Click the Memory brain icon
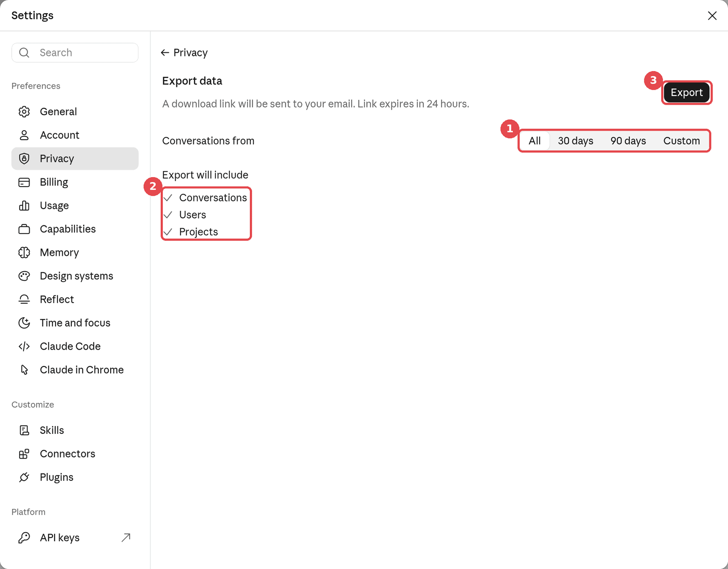This screenshot has height=569, width=728. tap(24, 253)
